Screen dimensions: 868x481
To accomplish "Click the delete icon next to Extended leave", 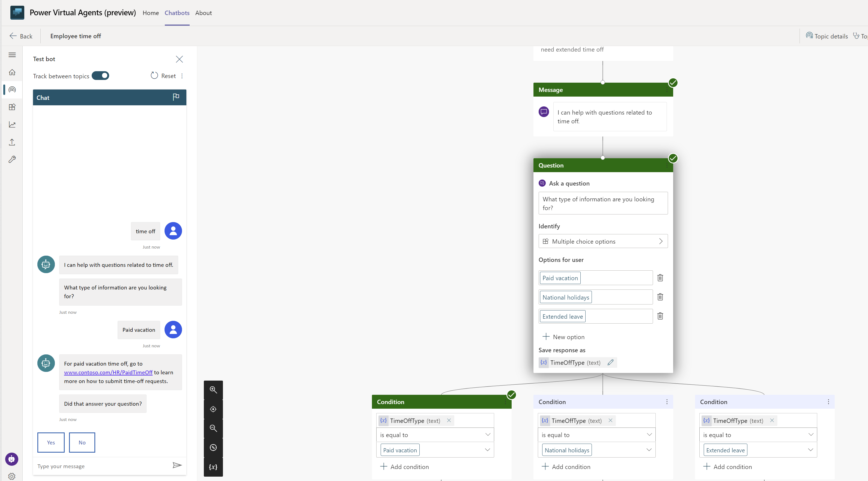I will (x=660, y=316).
